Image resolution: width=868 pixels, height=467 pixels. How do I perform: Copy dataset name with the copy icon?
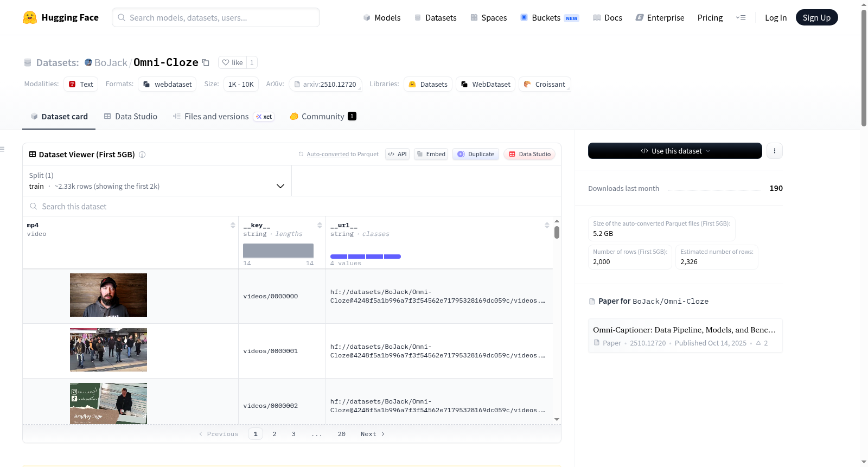coord(206,62)
